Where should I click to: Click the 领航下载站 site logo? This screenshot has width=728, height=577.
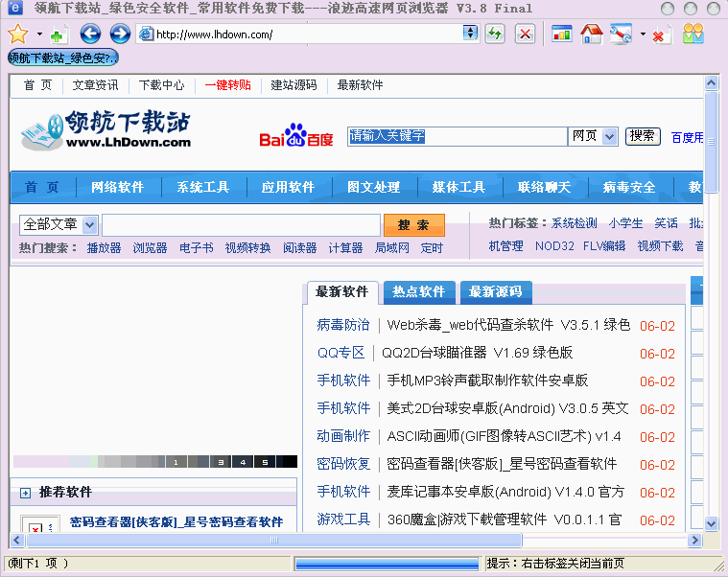pyautogui.click(x=106, y=129)
